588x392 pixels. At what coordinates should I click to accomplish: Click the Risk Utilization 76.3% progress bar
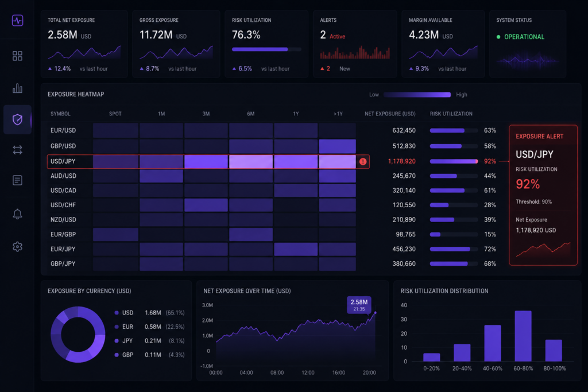(x=266, y=49)
